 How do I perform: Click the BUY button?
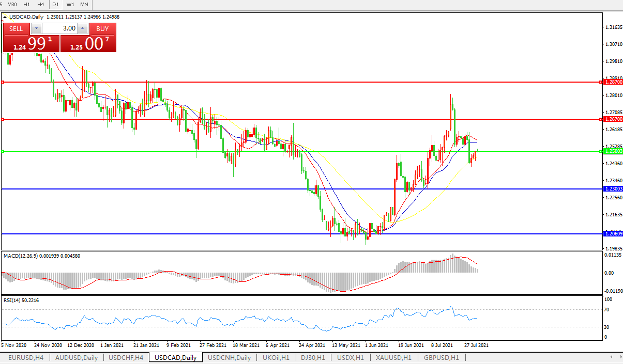point(102,28)
